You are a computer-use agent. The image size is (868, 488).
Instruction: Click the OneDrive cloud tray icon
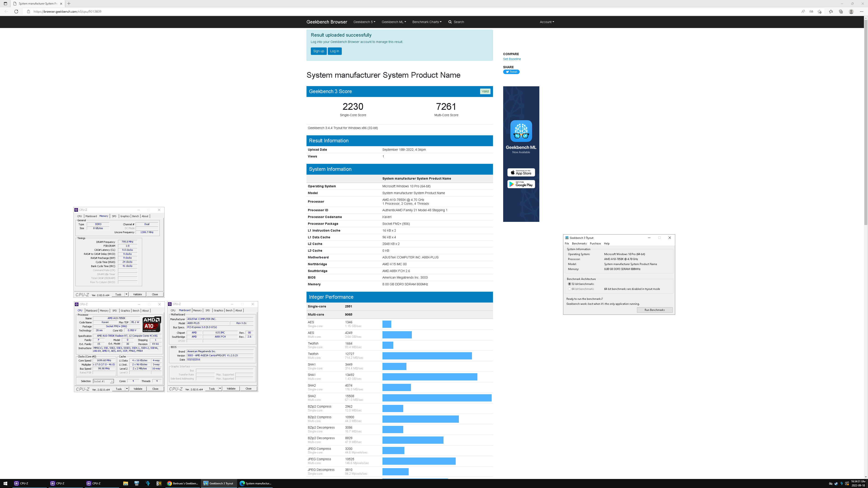coord(831,484)
